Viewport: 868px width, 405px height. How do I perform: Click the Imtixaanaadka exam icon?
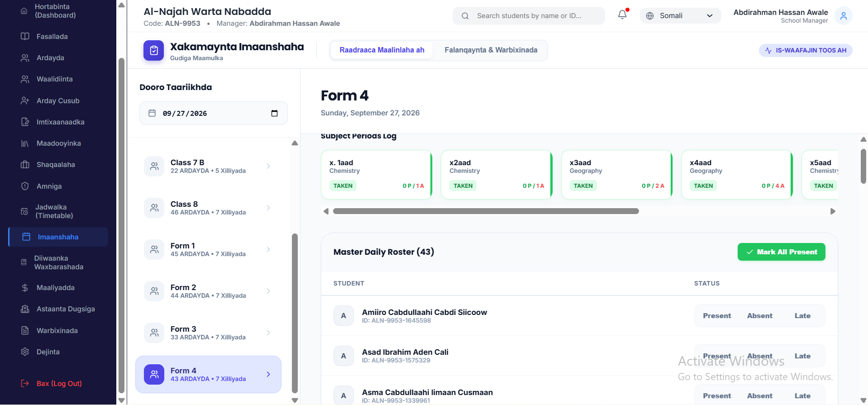(25, 122)
